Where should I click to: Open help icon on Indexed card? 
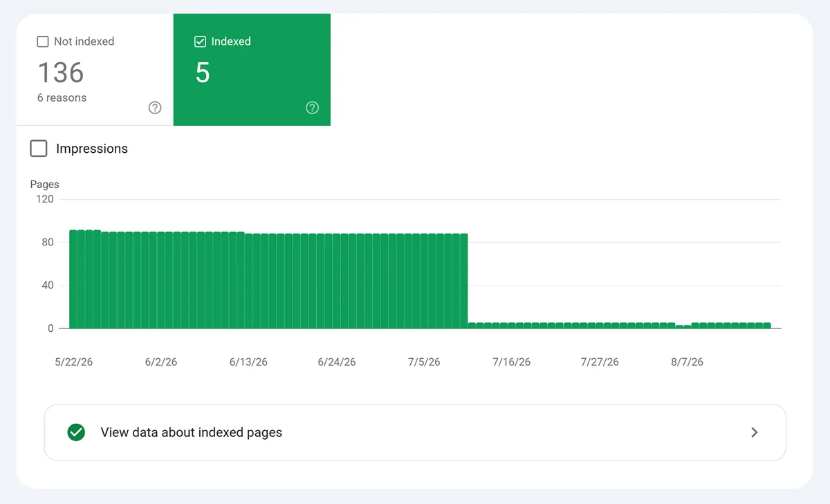[x=313, y=107]
